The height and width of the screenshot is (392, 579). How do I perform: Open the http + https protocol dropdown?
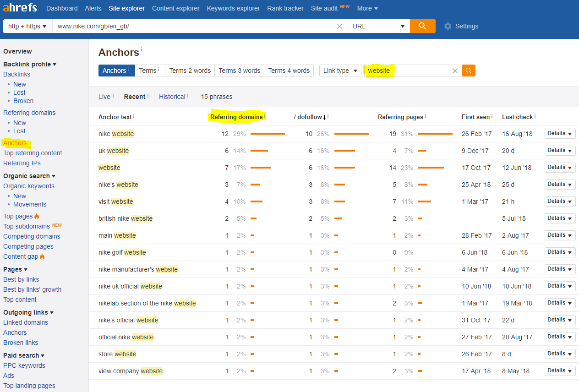click(26, 26)
